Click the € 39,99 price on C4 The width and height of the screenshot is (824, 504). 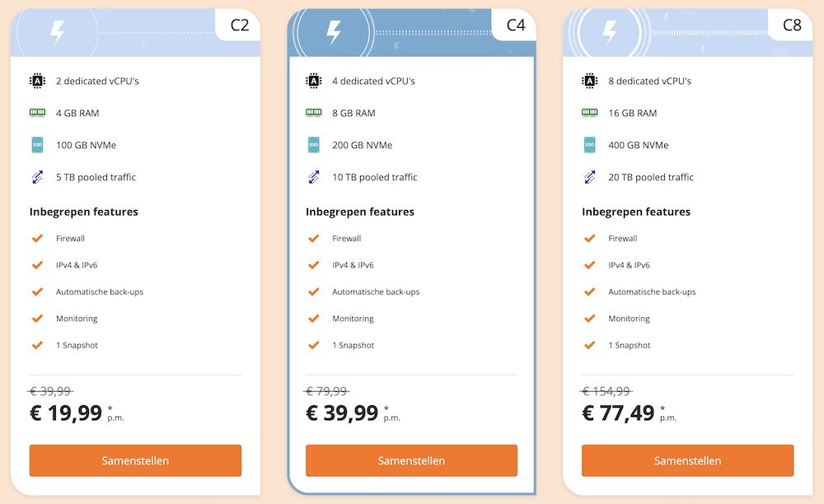(342, 413)
